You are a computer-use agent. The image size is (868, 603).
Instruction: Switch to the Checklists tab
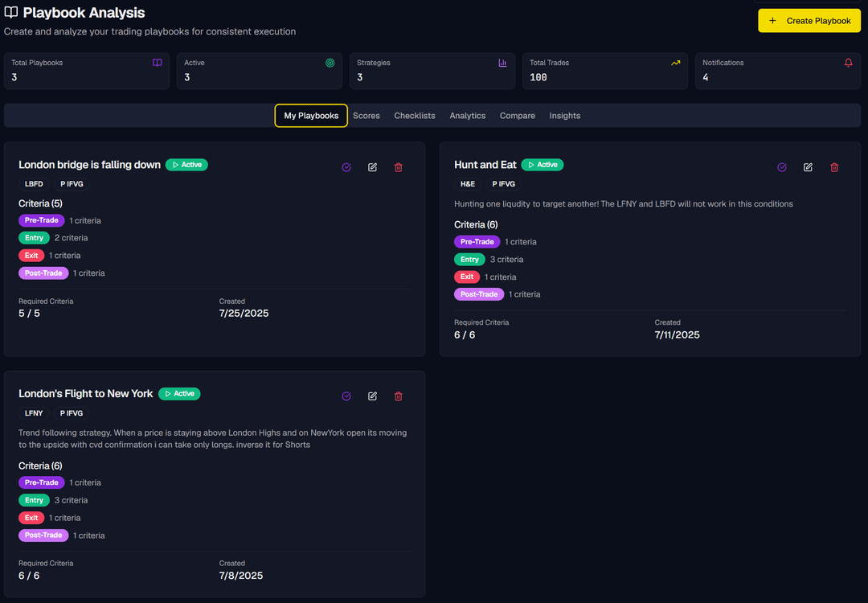coord(415,116)
